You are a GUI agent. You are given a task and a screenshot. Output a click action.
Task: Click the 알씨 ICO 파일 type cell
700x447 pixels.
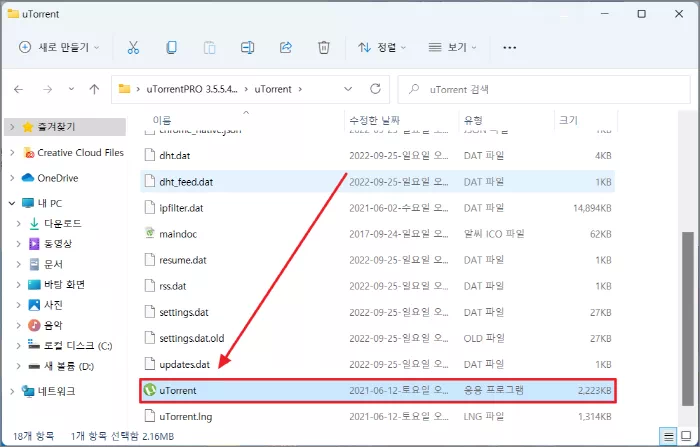[494, 234]
